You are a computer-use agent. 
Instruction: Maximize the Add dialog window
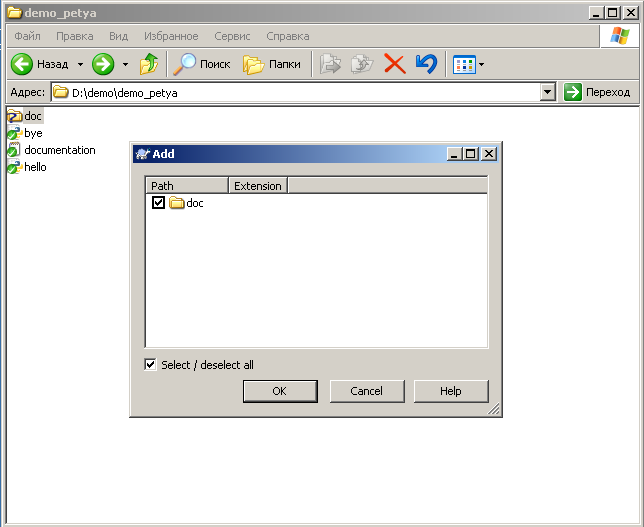pos(471,154)
